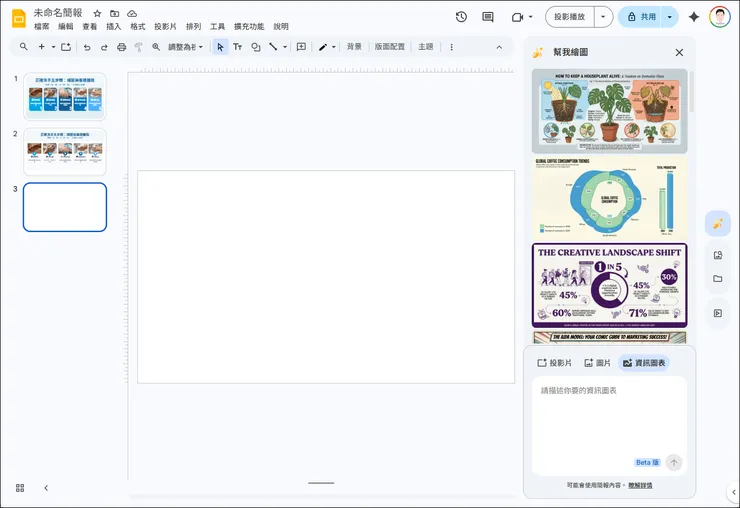Expand side panel chevron at bottom right

pos(734,492)
